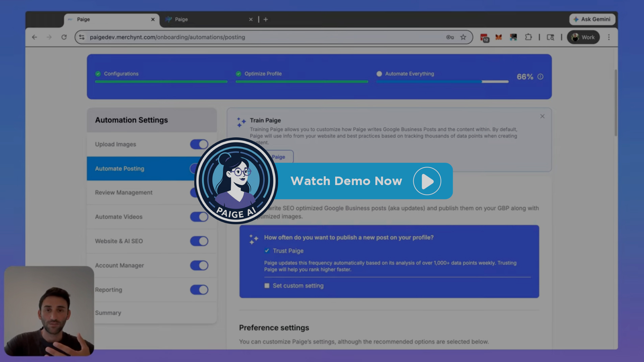Click the Train Paige card title
Image resolution: width=644 pixels, height=362 pixels.
click(x=265, y=120)
